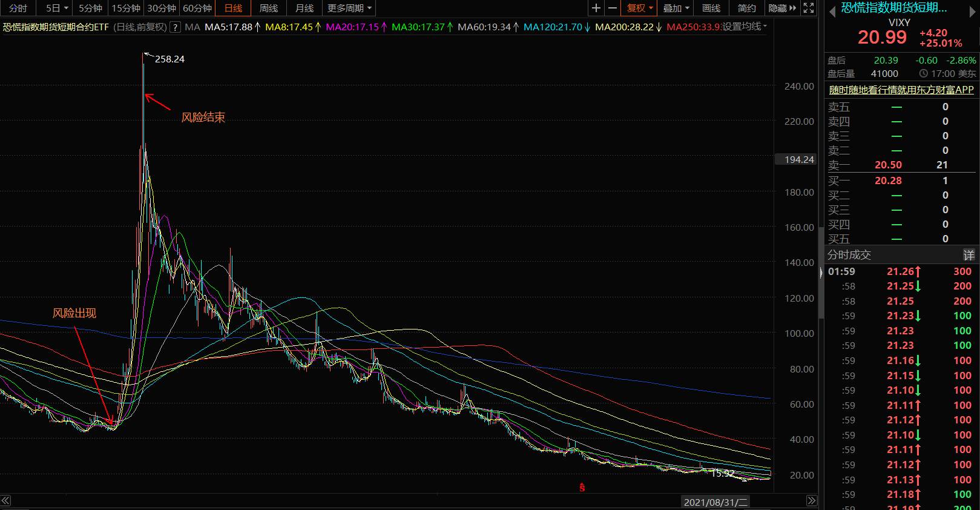This screenshot has width=980, height=510.
Task: Toggle fullscreen chart icon
Action: coord(809,8)
